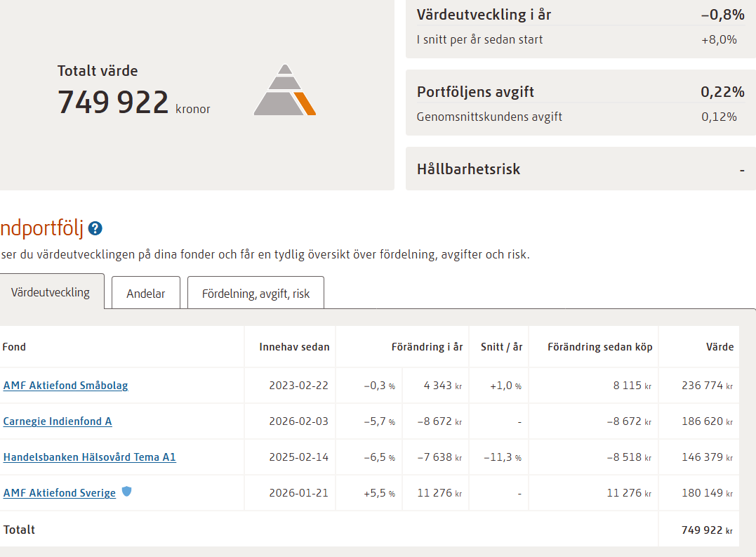This screenshot has height=557, width=756.
Task: Click the Fond column header
Action: click(x=14, y=347)
